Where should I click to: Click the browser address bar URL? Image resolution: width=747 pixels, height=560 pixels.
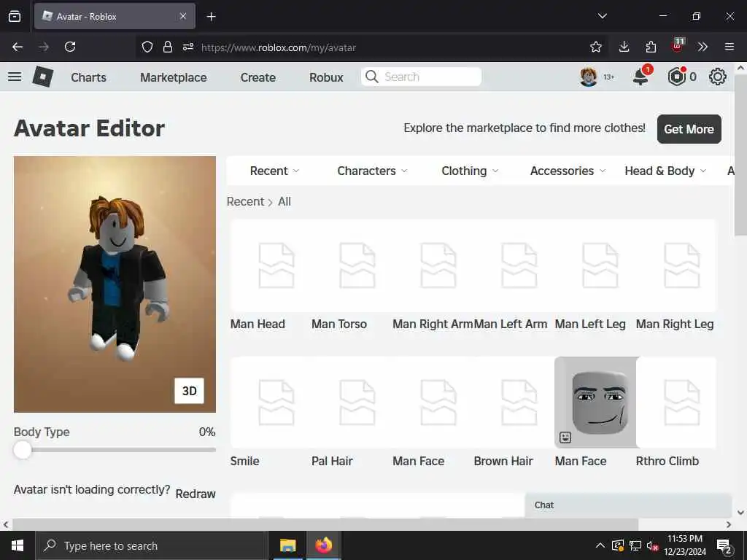pos(278,47)
